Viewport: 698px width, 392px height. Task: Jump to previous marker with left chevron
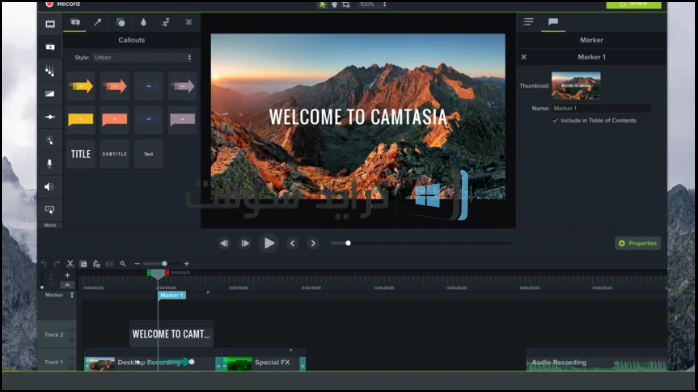click(x=292, y=243)
